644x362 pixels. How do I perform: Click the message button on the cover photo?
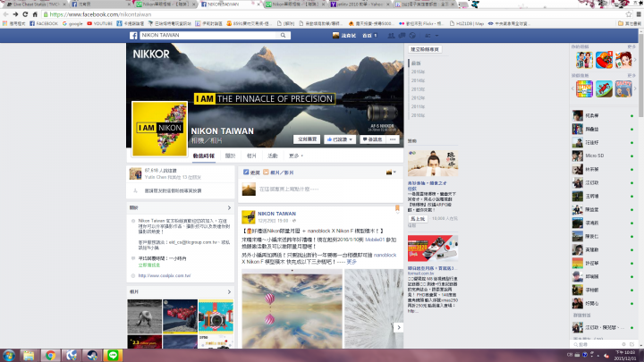click(x=372, y=139)
